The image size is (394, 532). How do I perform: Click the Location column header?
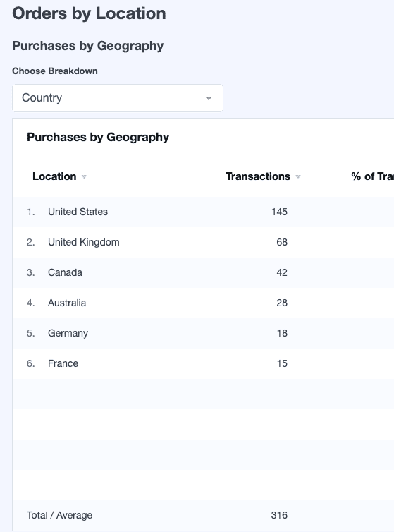(54, 176)
